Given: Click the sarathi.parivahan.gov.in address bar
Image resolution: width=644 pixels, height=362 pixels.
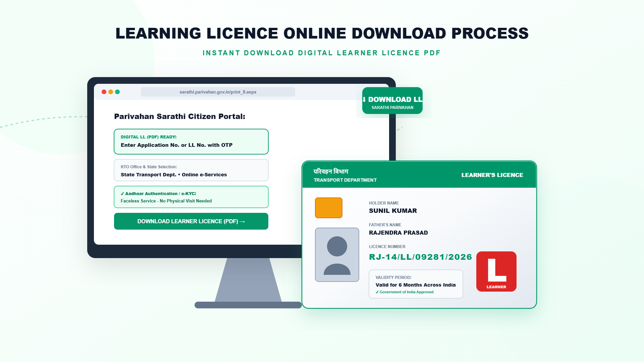Looking at the screenshot, I should (x=218, y=92).
